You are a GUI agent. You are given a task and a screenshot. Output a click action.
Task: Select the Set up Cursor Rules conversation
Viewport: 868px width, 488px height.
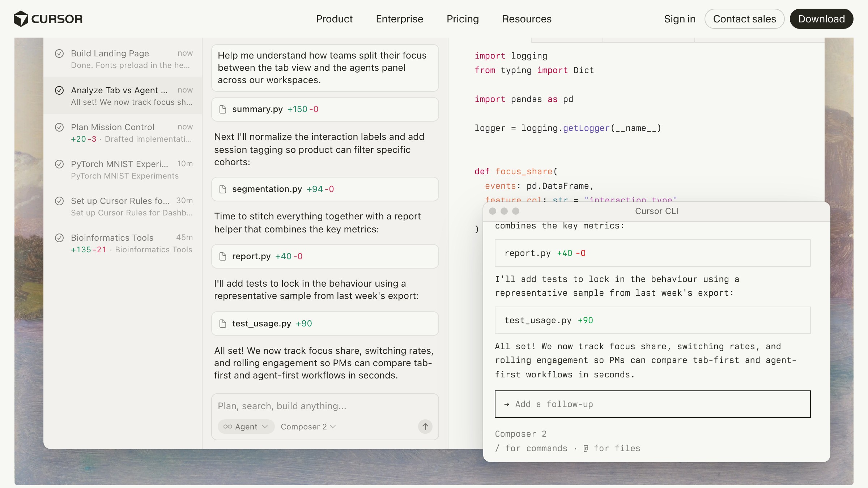(123, 206)
